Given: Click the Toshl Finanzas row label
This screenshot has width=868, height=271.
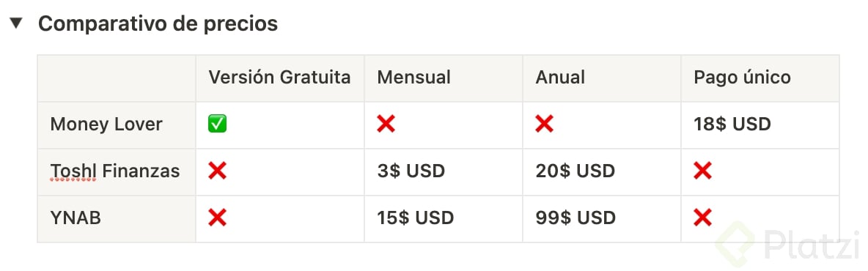Looking at the screenshot, I should pyautogui.click(x=115, y=171).
